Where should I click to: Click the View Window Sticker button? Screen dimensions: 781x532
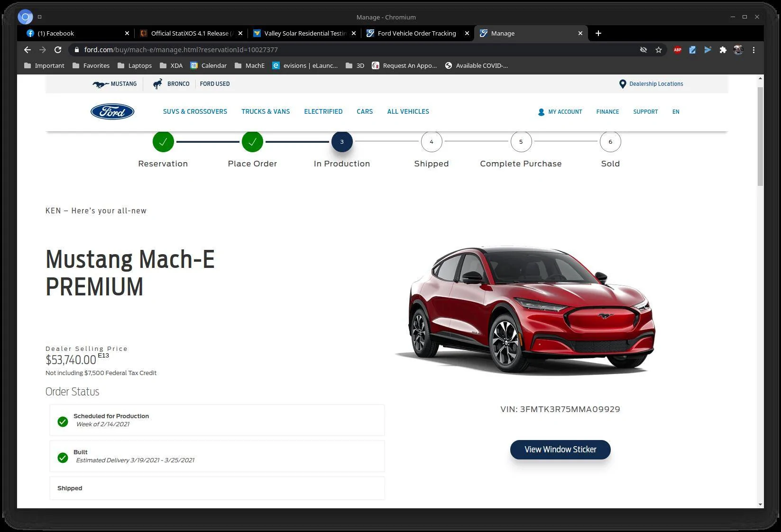tap(560, 449)
